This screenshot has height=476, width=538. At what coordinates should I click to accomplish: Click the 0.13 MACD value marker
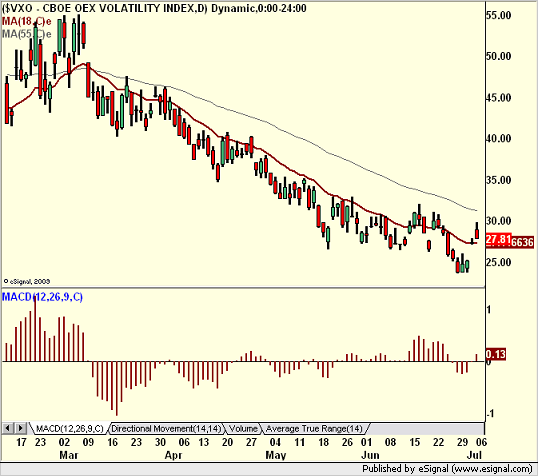tap(496, 354)
